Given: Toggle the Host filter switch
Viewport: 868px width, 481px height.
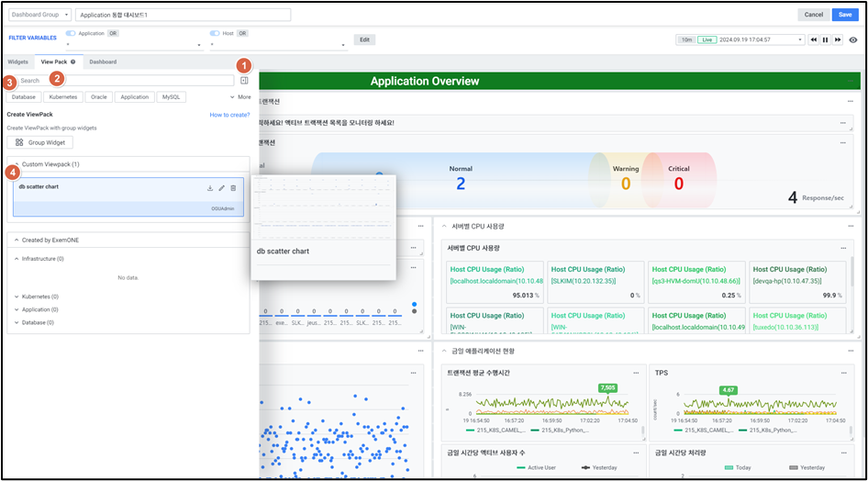Looking at the screenshot, I should [215, 33].
